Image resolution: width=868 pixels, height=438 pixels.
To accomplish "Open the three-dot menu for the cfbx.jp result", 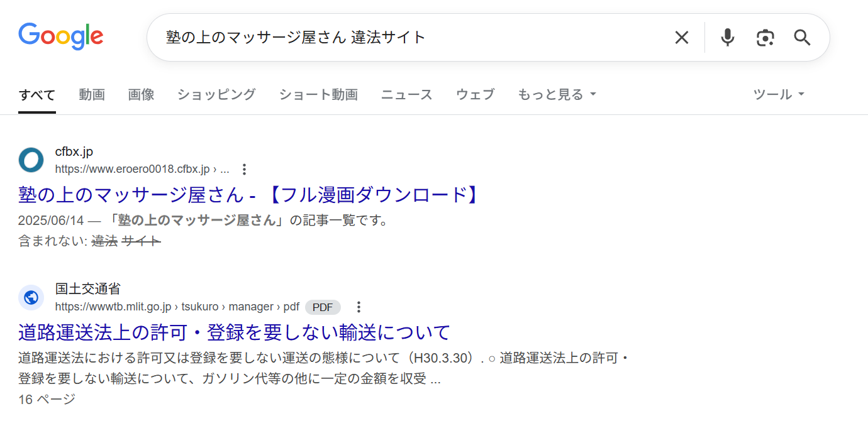I will coord(244,168).
